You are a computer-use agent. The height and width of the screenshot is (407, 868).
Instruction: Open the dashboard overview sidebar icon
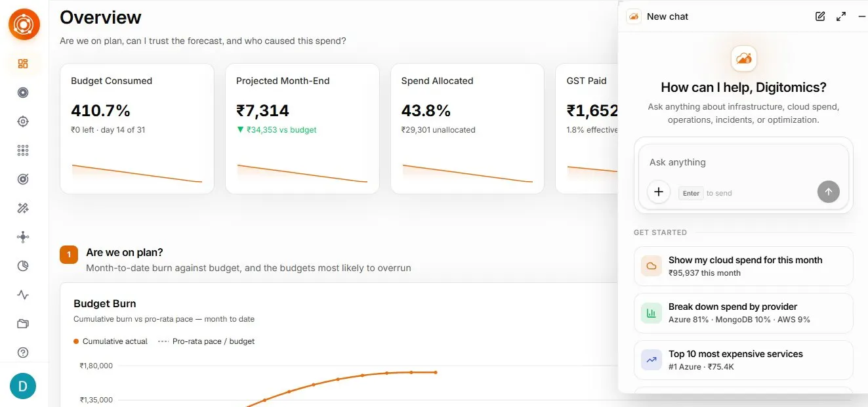click(23, 64)
